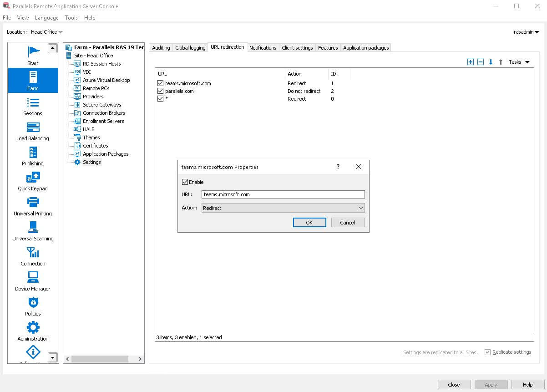This screenshot has width=547, height=392.
Task: Open the File menu
Action: point(7,18)
